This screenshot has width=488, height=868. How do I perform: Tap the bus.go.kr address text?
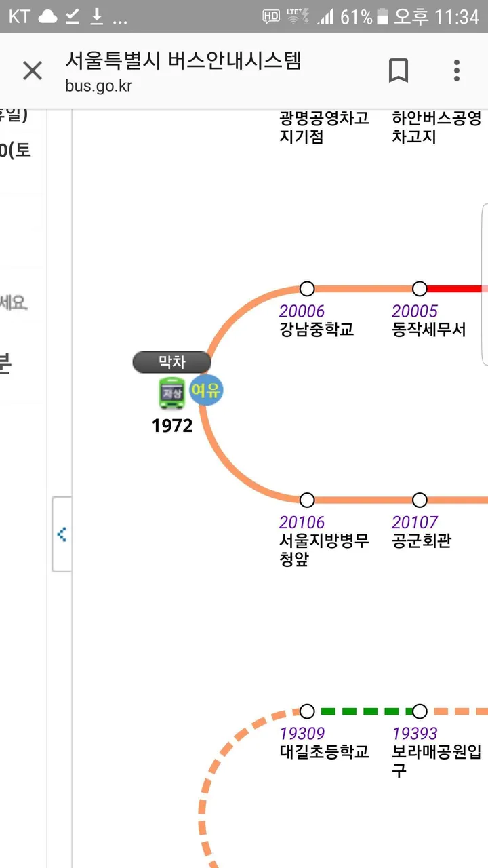click(x=98, y=86)
